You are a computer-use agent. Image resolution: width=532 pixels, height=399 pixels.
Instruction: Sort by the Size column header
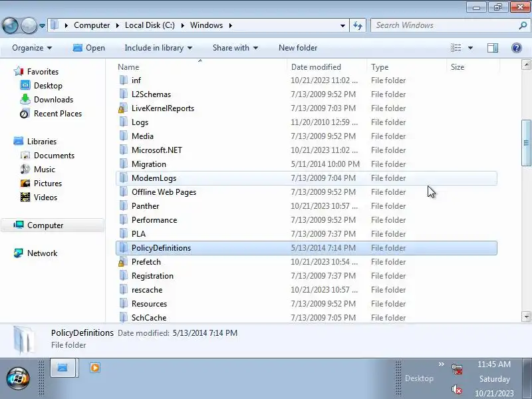473,67
